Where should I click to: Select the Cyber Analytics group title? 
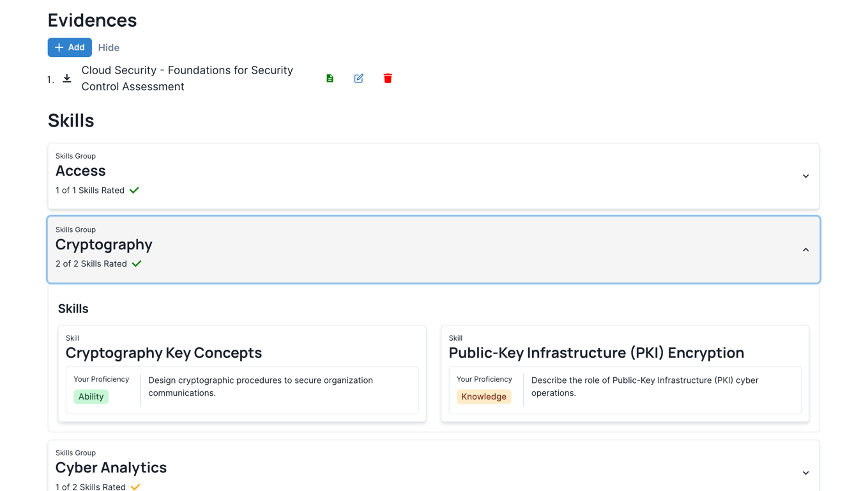[x=111, y=468]
